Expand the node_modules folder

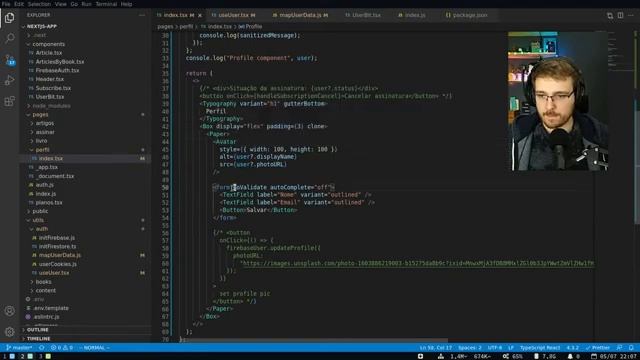51,106
